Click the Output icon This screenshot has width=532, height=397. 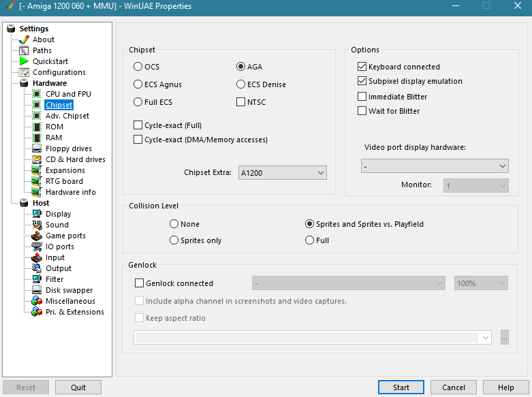37,268
